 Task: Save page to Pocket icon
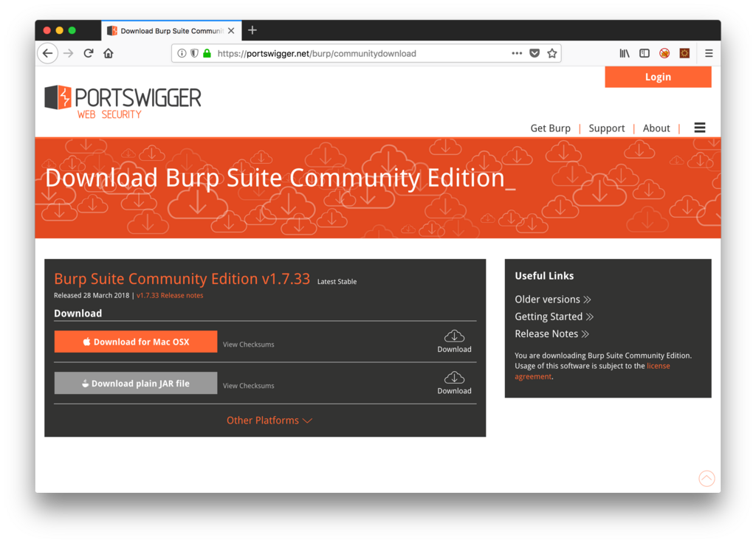(535, 53)
